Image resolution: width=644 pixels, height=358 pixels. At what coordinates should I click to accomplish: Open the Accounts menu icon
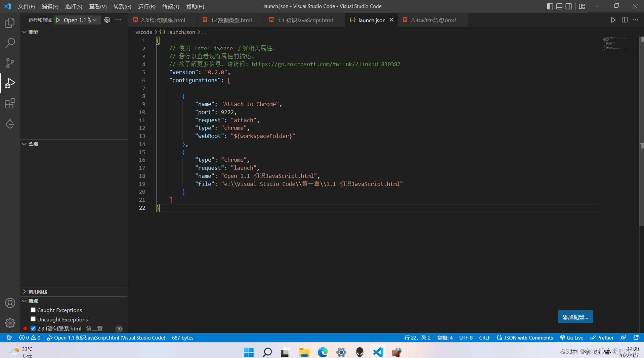(10, 303)
